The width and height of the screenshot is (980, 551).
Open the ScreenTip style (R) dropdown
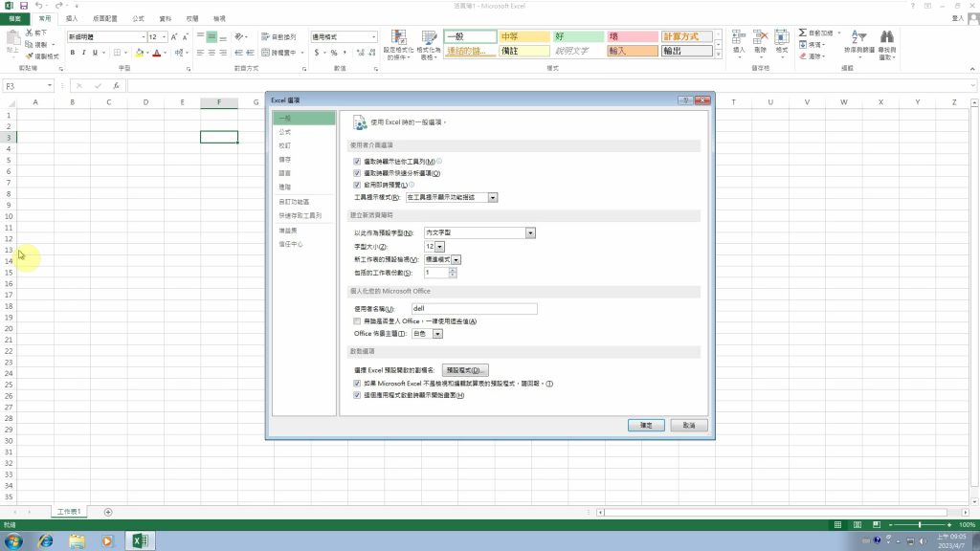pos(493,197)
